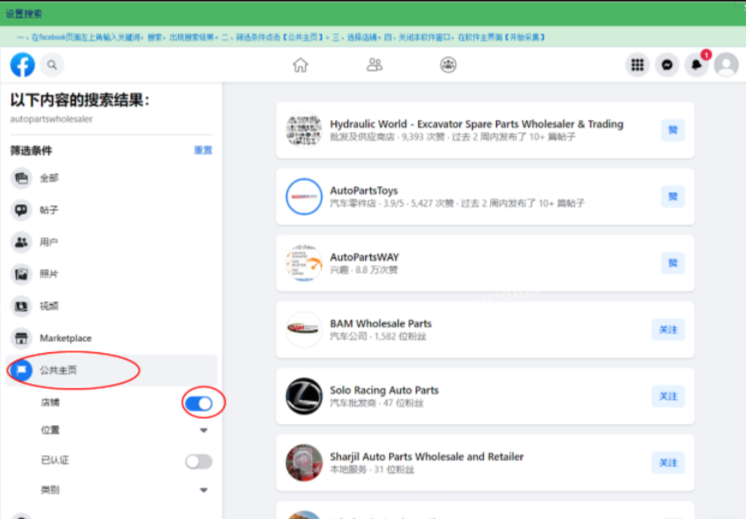Open the Friends icon in top navigation
746x519 pixels.
(374, 65)
